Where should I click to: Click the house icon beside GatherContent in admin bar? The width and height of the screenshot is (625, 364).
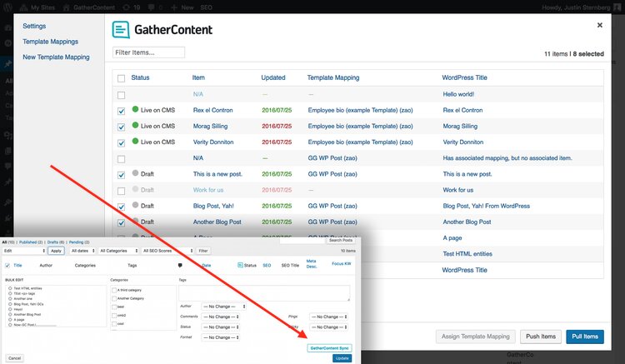click(67, 7)
